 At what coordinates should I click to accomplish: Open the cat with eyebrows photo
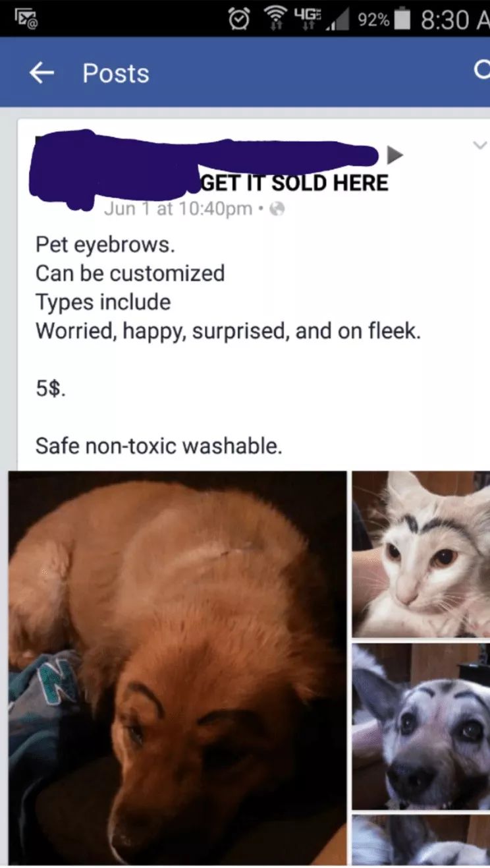click(421, 554)
